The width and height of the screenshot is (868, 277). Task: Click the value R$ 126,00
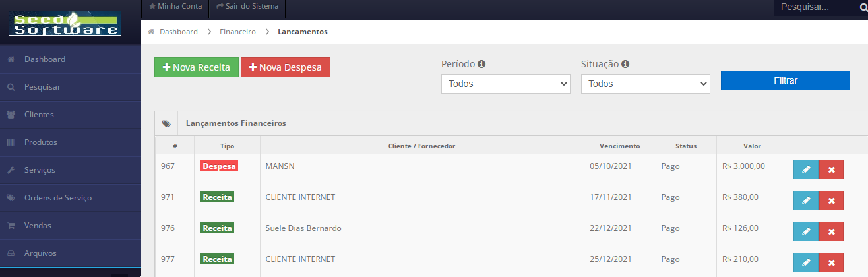click(741, 228)
